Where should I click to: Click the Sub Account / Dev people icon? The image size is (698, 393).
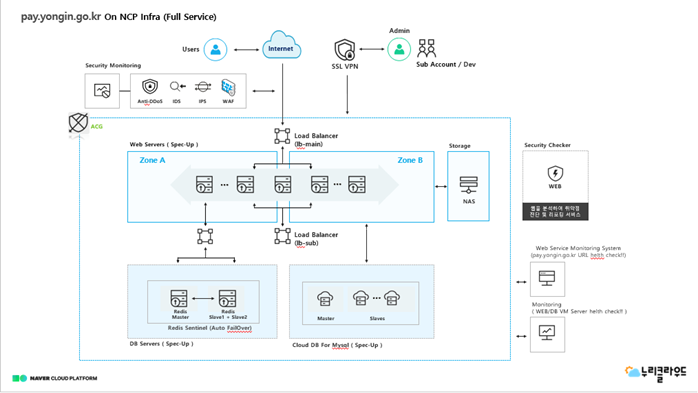426,48
